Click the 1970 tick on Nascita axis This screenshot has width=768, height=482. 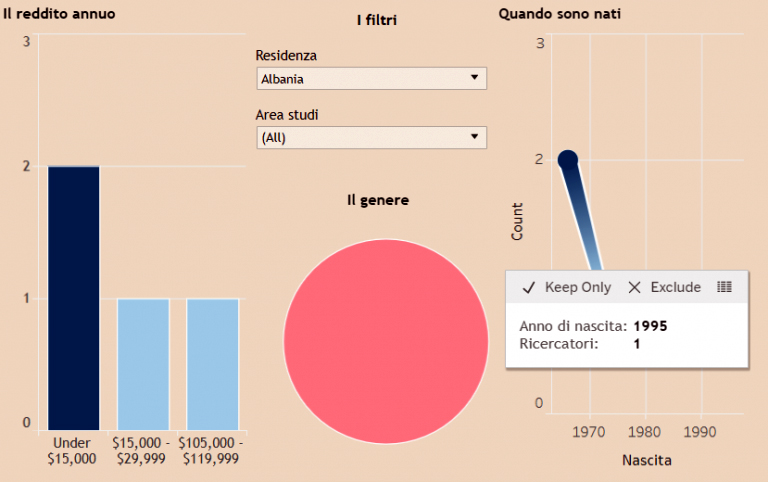coord(589,430)
